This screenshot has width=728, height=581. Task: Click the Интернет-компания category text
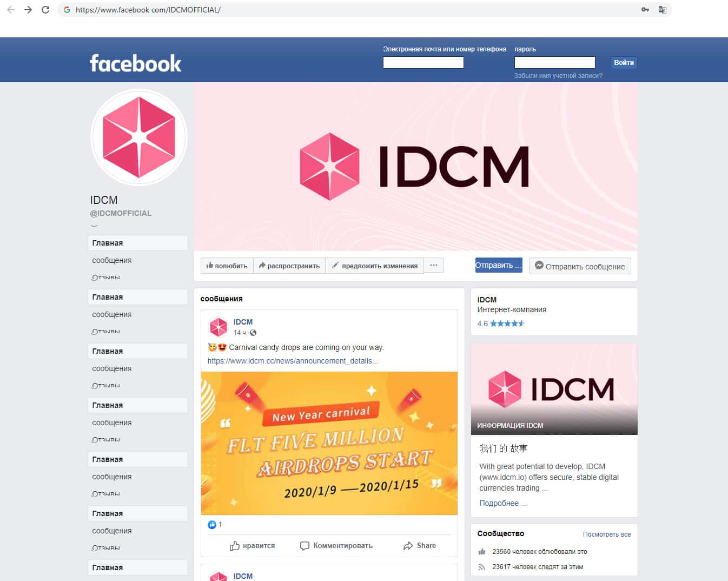(512, 309)
